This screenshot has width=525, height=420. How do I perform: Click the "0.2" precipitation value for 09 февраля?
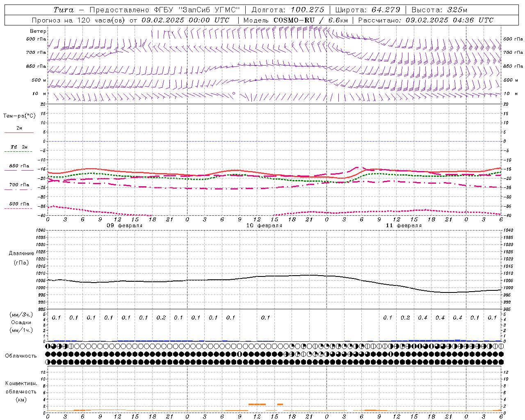(x=161, y=317)
